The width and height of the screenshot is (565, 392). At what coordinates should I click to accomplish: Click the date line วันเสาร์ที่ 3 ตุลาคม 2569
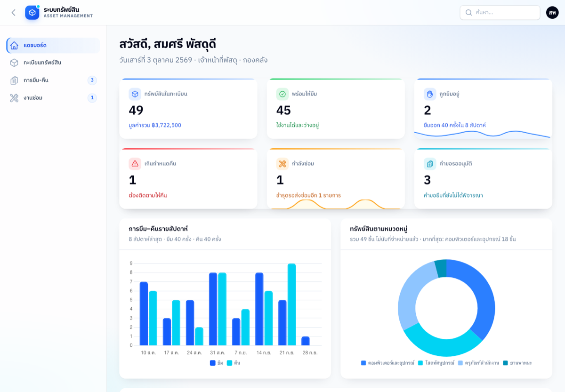156,60
